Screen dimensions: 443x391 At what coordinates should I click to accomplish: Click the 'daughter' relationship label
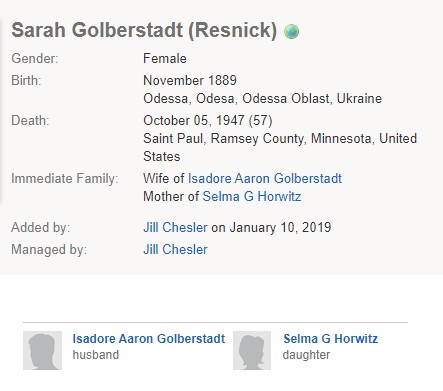306,355
